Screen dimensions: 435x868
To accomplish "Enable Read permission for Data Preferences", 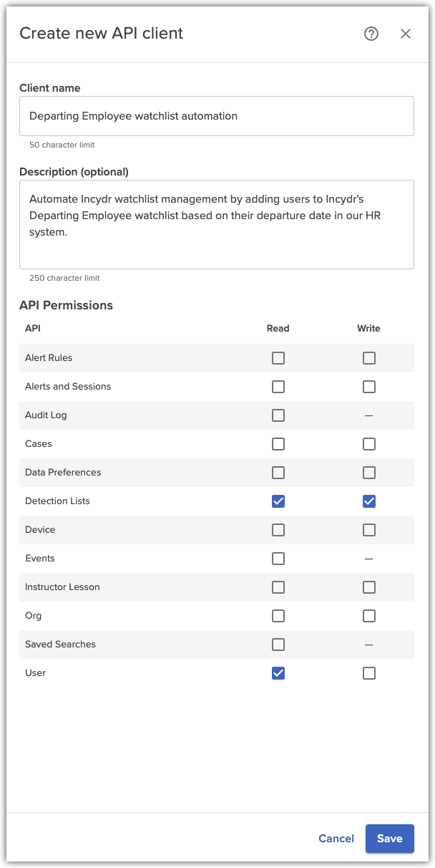I will click(278, 473).
